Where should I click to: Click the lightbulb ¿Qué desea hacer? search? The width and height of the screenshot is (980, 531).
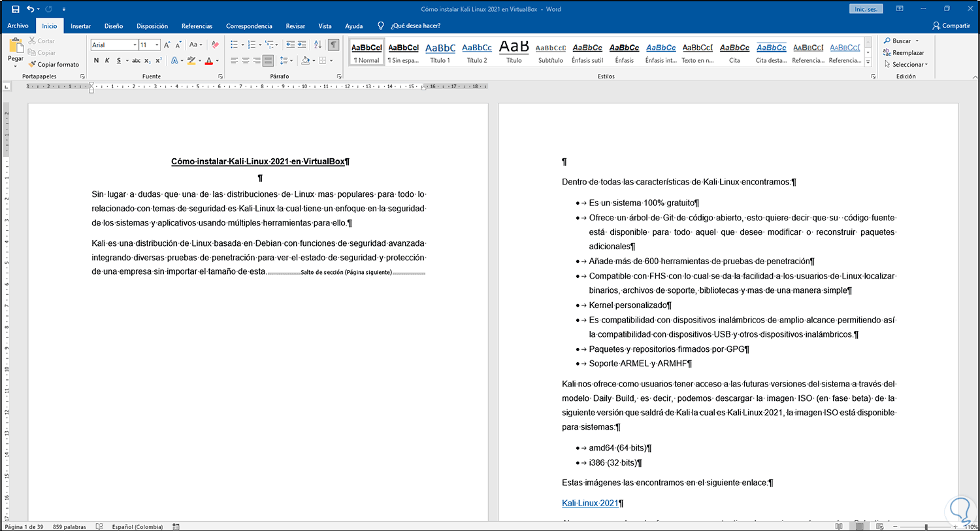point(410,26)
